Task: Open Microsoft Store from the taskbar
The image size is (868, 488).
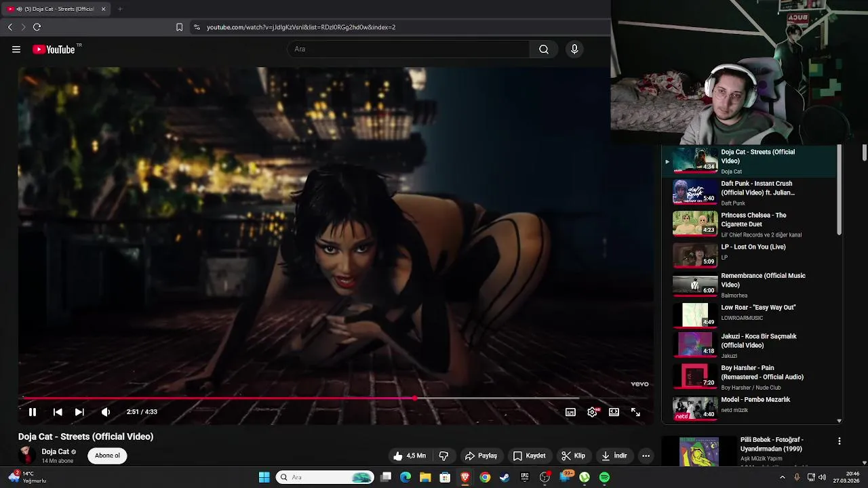Action: point(445,477)
